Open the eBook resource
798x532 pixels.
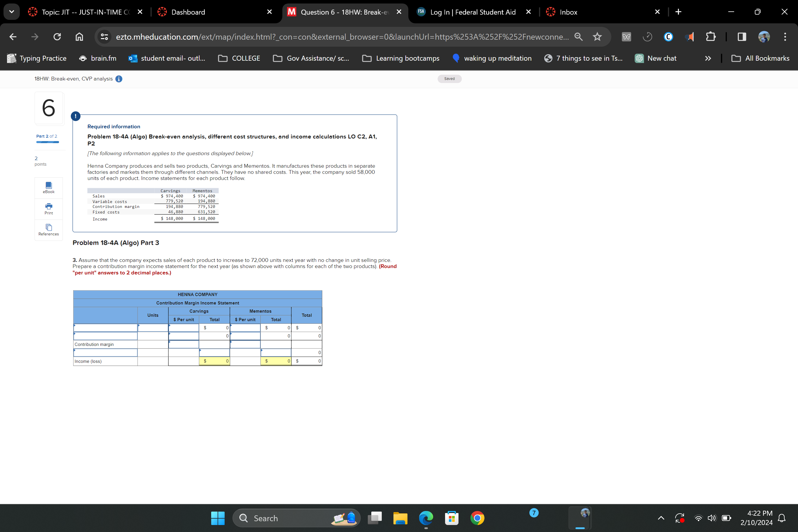point(48,187)
